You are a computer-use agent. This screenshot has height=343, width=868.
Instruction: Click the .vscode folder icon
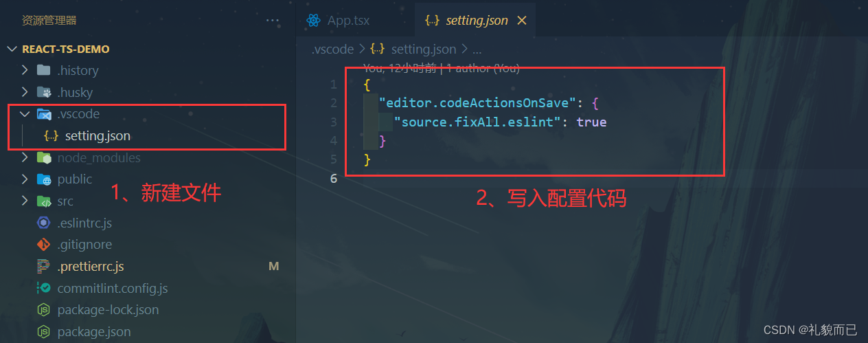[x=44, y=114]
